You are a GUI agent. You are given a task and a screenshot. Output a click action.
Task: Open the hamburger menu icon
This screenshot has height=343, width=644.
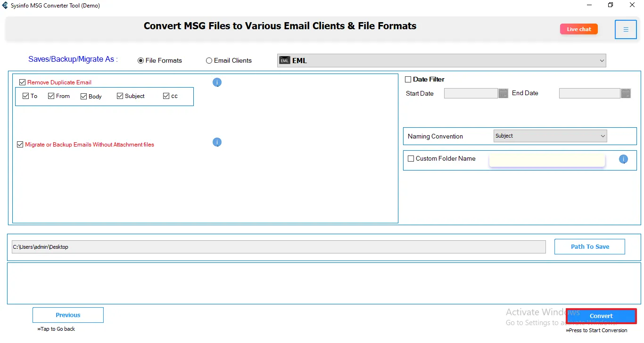tap(626, 30)
